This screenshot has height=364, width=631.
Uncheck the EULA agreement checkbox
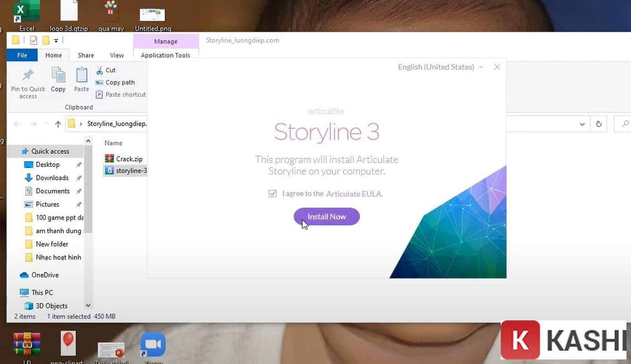[x=272, y=194]
